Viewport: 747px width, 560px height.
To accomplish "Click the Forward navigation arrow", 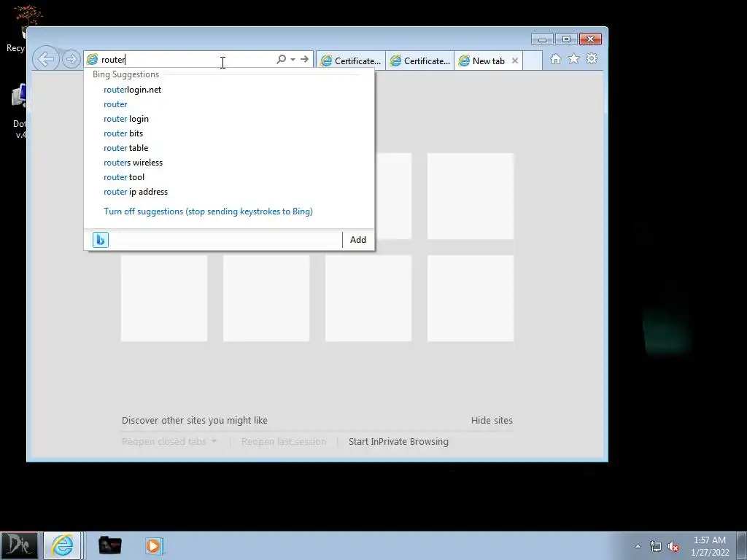I will [71, 59].
